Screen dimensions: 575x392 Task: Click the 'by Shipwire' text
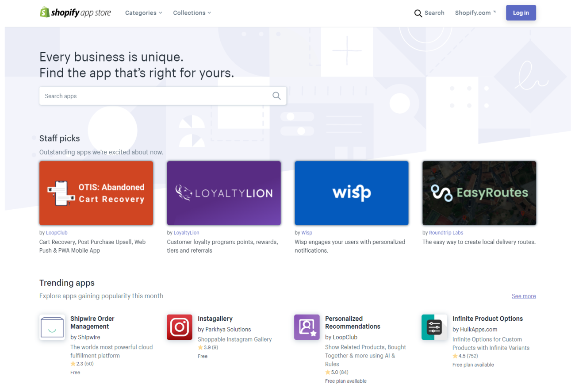coord(85,337)
